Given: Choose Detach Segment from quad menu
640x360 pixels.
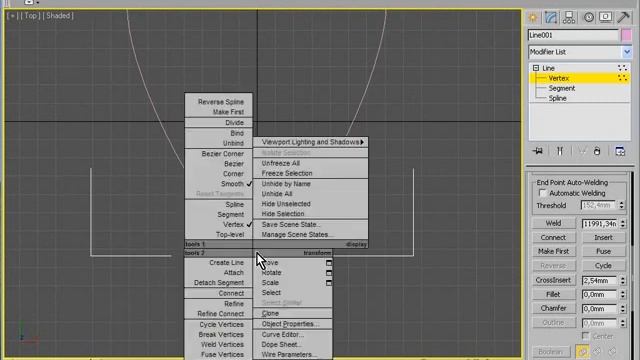Looking at the screenshot, I should [x=219, y=282].
